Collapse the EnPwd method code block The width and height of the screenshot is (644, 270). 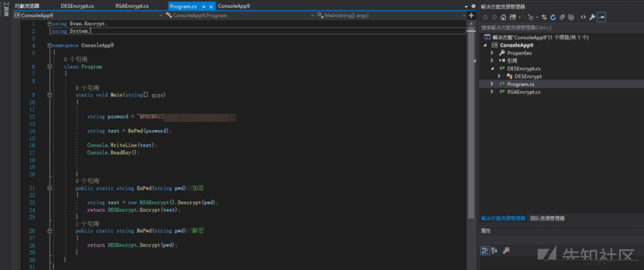(x=50, y=188)
